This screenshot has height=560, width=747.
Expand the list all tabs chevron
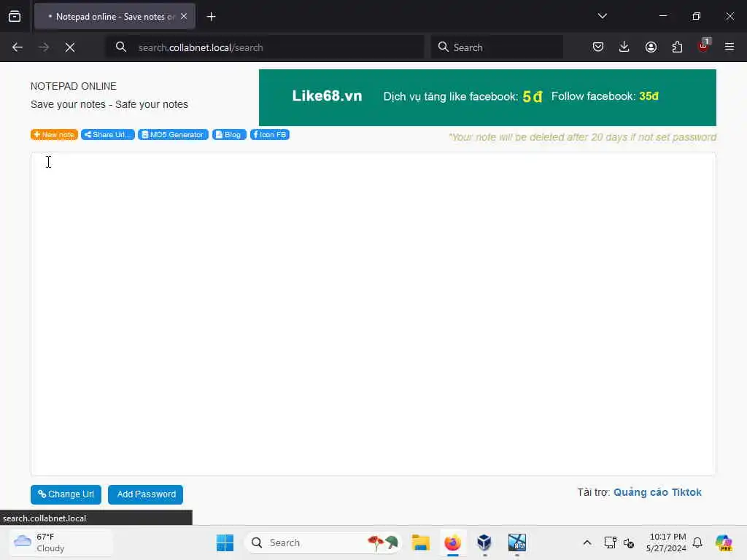(602, 16)
